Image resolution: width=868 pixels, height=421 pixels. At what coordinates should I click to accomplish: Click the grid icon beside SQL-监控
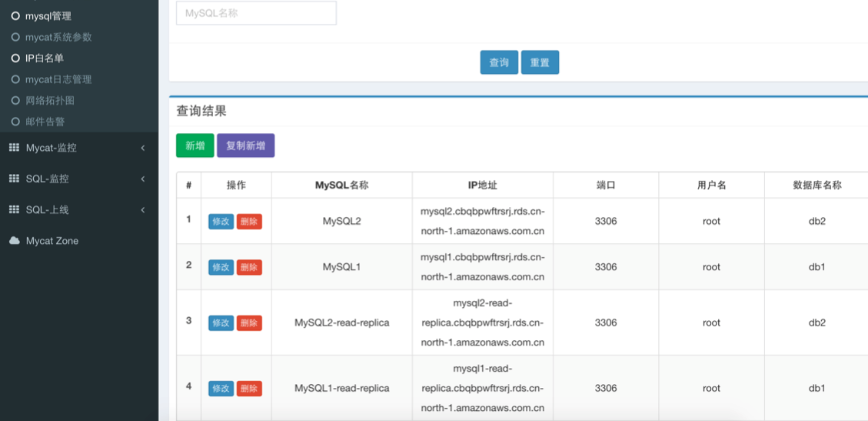[15, 179]
